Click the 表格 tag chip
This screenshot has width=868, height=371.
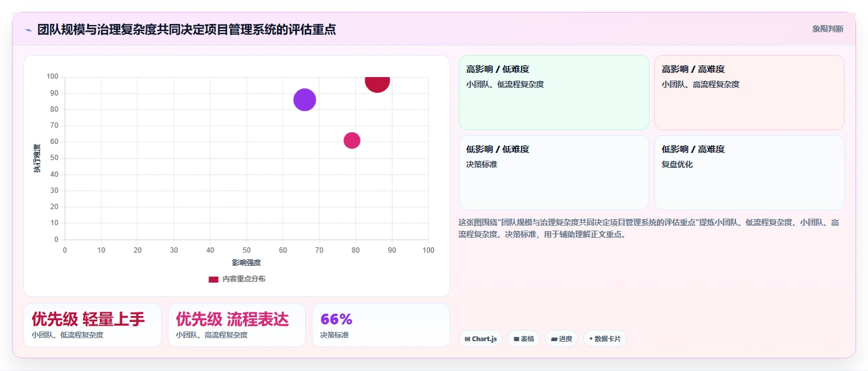click(x=523, y=339)
